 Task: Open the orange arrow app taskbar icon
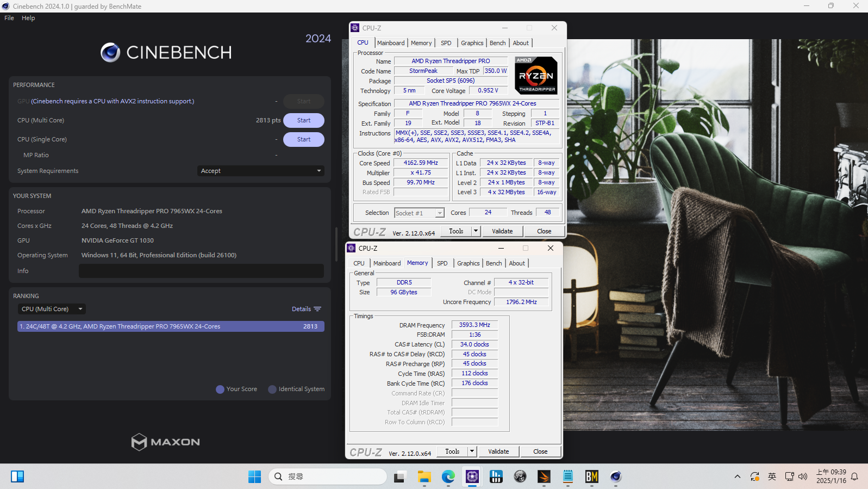(544, 476)
